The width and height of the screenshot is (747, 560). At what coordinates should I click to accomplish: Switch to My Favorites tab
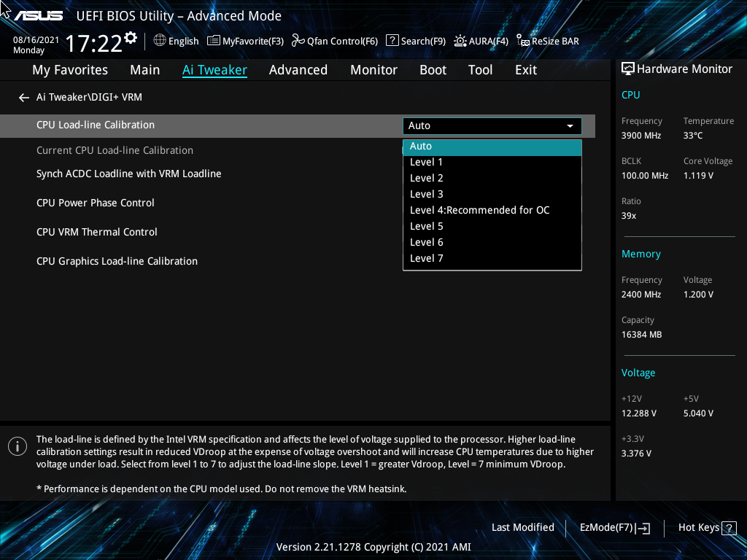point(70,70)
